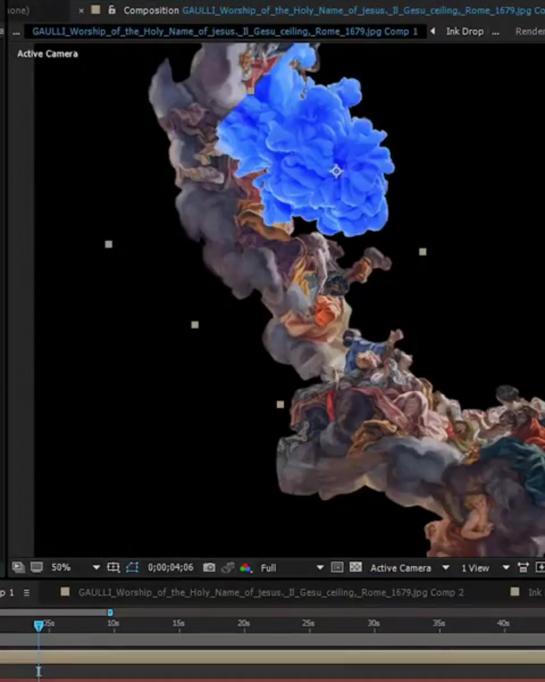Select the Active Camera label in viewer

[x=47, y=54]
